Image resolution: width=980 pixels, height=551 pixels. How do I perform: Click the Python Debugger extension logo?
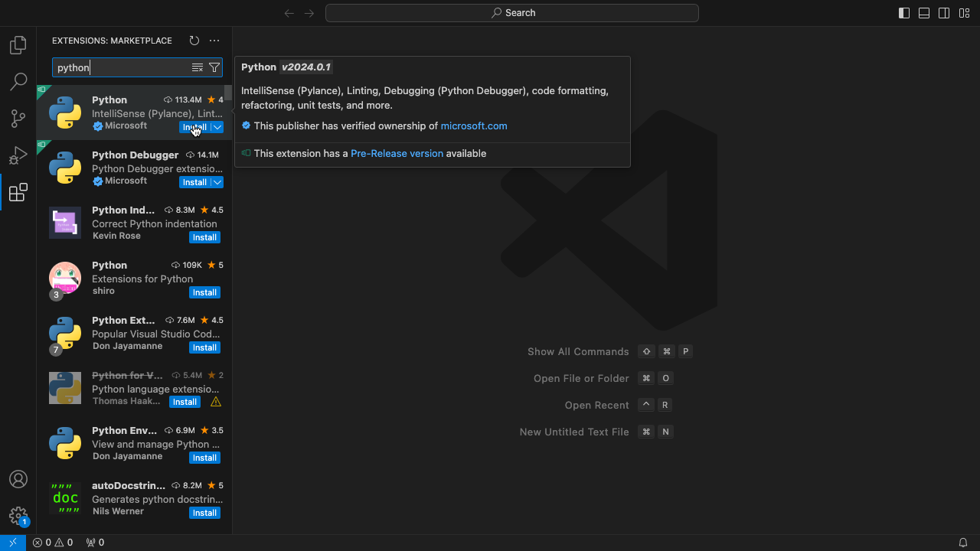(x=65, y=168)
